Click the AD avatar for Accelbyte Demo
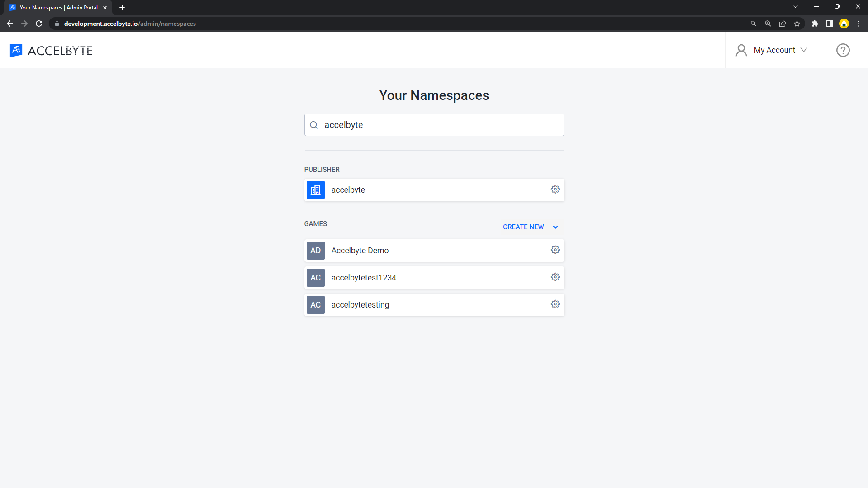This screenshot has height=488, width=868. [x=316, y=251]
